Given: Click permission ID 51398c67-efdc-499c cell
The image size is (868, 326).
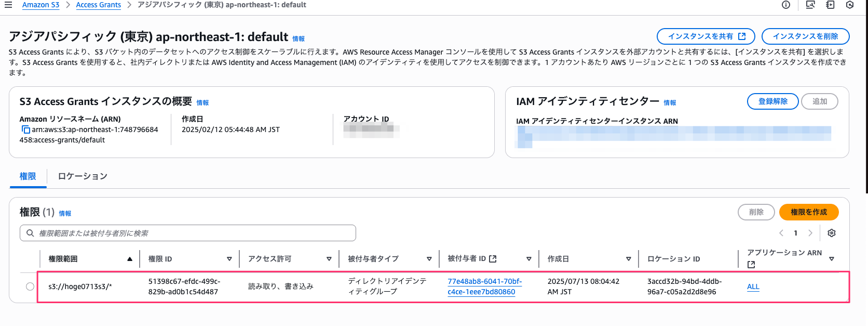Looking at the screenshot, I should (184, 286).
